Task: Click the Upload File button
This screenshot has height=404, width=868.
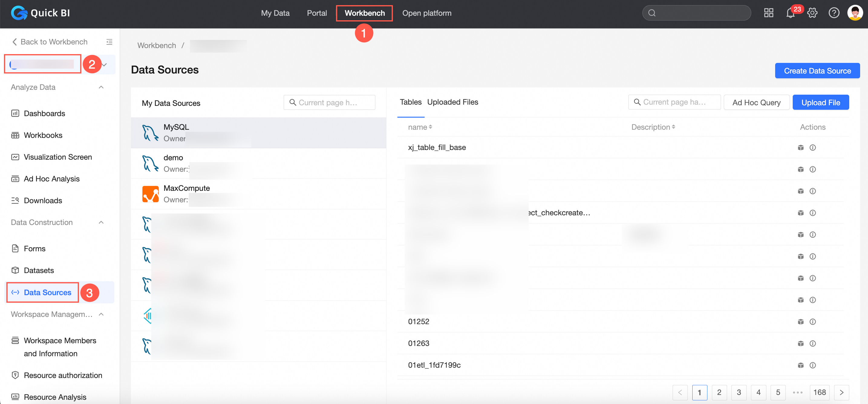Action: pyautogui.click(x=820, y=103)
